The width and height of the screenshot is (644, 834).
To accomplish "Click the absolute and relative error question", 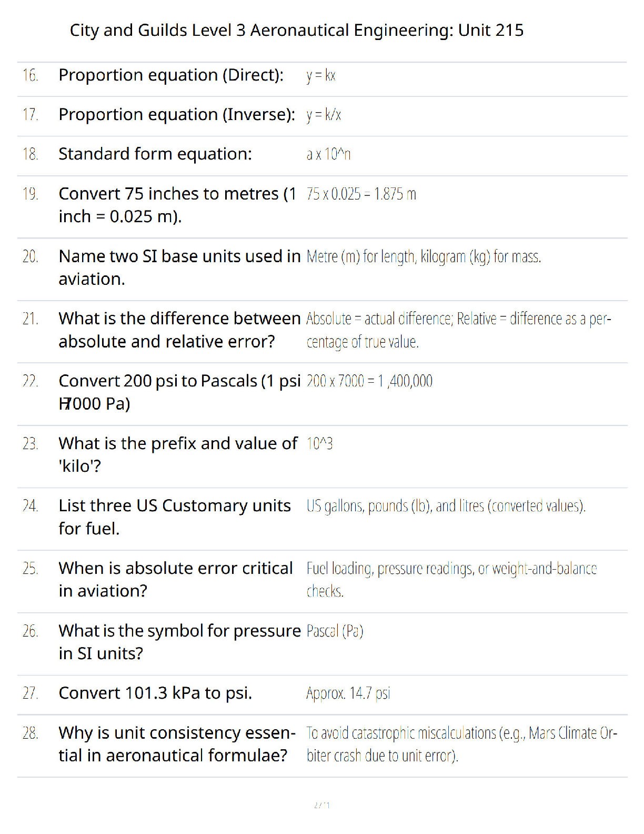I will [x=179, y=330].
